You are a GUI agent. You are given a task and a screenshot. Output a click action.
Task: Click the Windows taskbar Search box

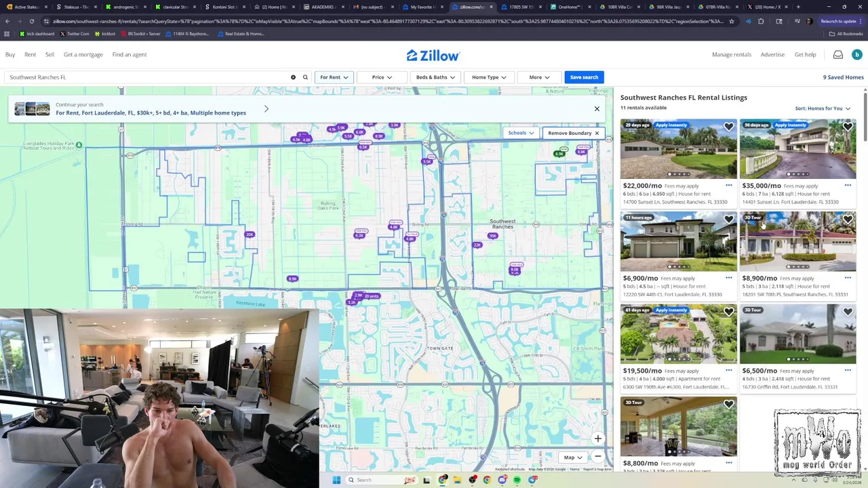pyautogui.click(x=383, y=480)
